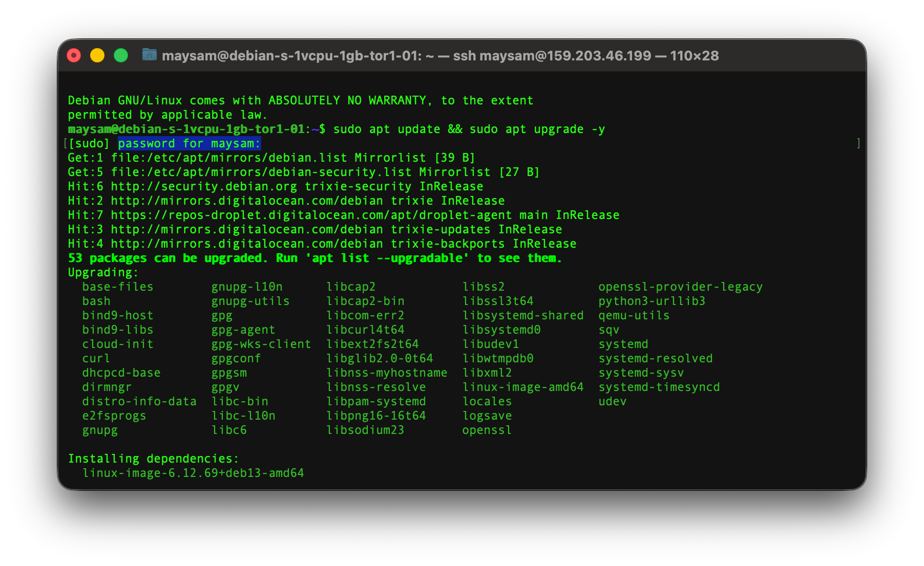Click the line 'Hit:6 http://security.debian.org trixie-security InRelease'

(276, 186)
